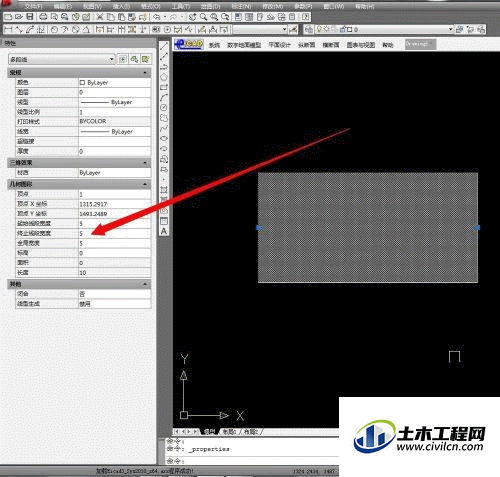
Task: Click the Cut scissors icon
Action: 99,17
